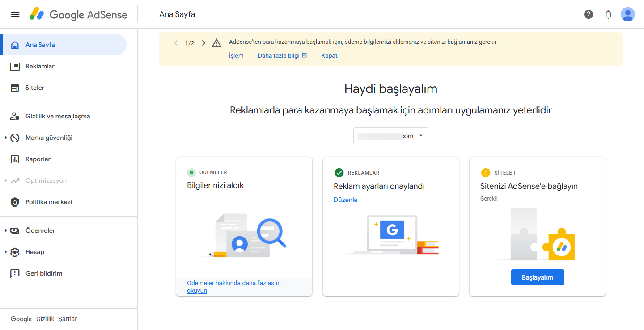Go to next alert with right chevron
The height and width of the screenshot is (330, 644).
click(x=203, y=43)
